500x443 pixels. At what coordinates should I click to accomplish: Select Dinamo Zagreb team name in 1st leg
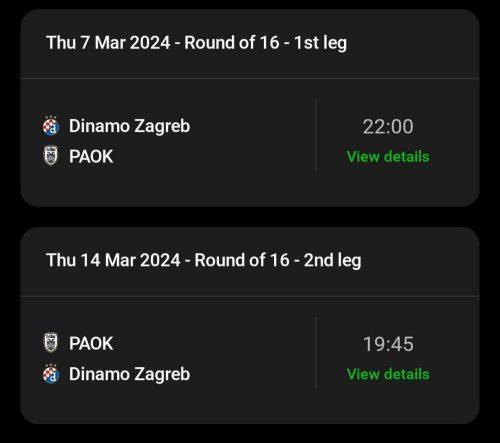(x=129, y=126)
